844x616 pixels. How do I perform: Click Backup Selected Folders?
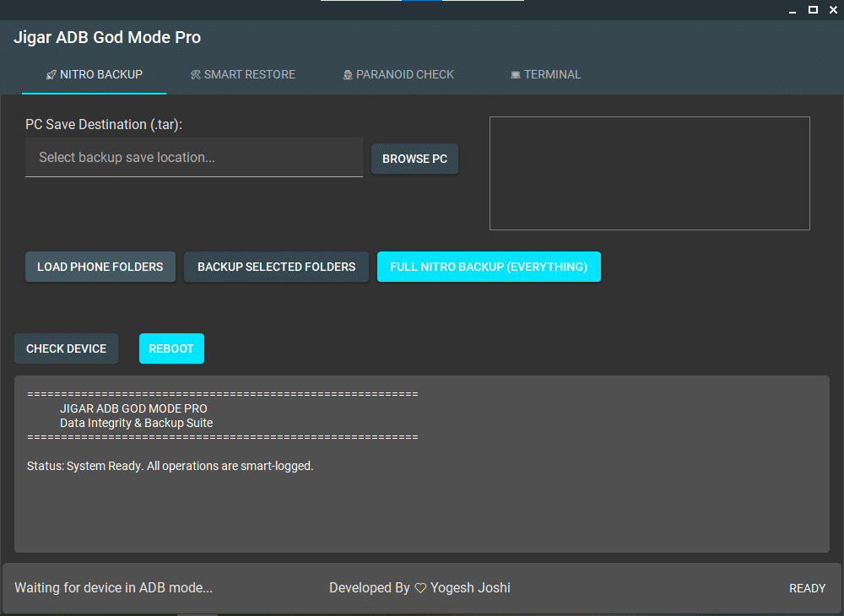[276, 266]
